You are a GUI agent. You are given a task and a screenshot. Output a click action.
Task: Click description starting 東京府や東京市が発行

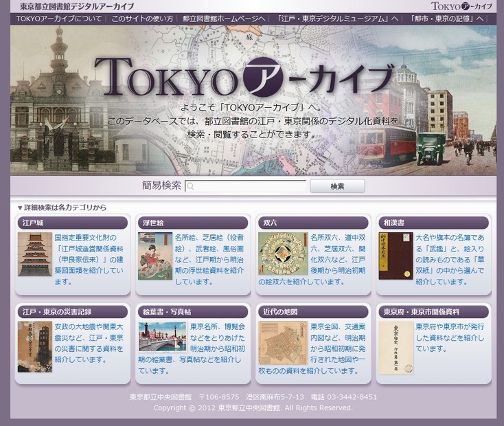(x=450, y=337)
